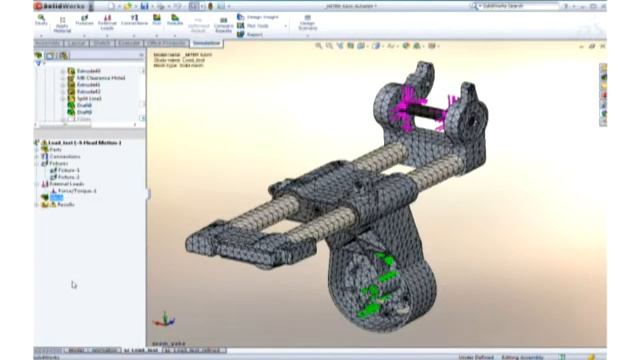This screenshot has width=640, height=360.
Task: Select the Load_test study root item
Action: click(x=82, y=143)
